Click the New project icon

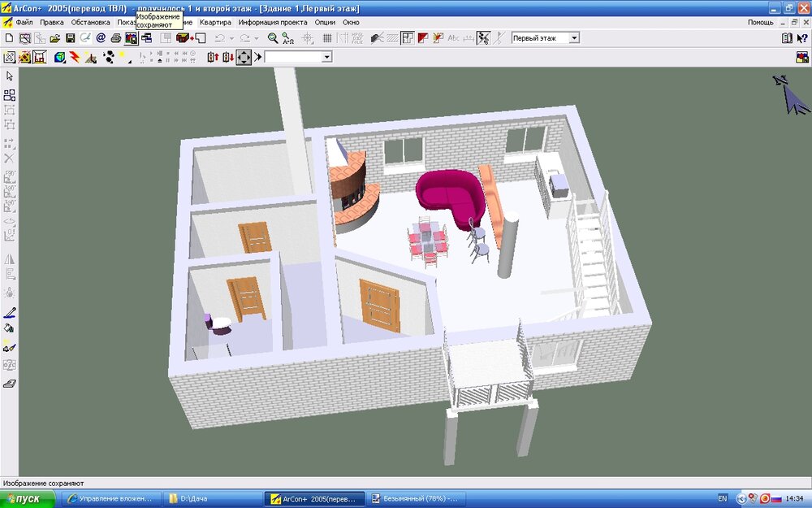point(9,38)
